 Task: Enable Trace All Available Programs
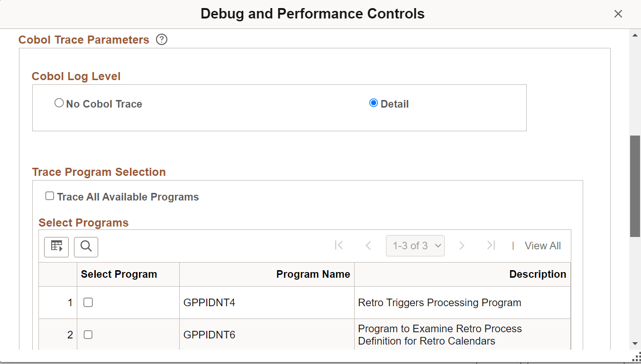[x=49, y=195]
